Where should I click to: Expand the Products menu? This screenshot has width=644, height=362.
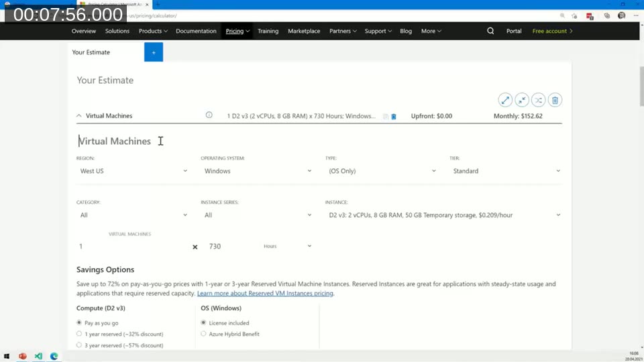point(153,32)
